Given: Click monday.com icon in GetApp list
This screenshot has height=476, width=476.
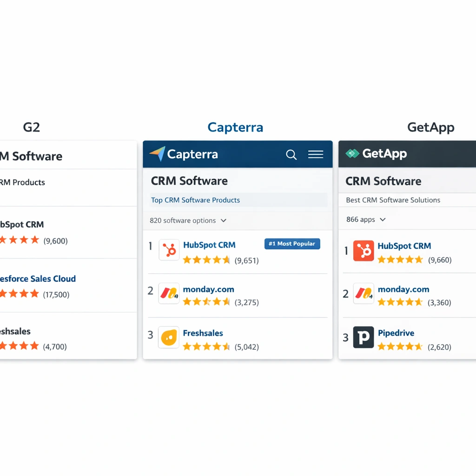Looking at the screenshot, I should [364, 294].
